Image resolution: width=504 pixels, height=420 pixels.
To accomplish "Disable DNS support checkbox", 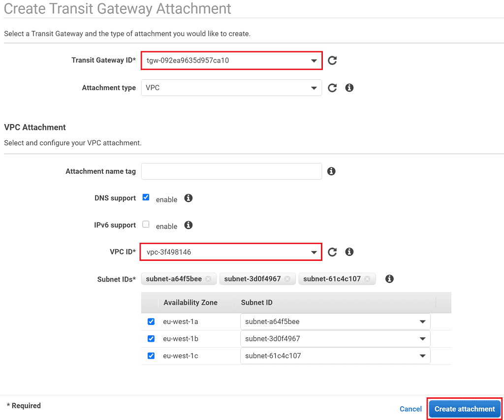I will click(x=146, y=197).
